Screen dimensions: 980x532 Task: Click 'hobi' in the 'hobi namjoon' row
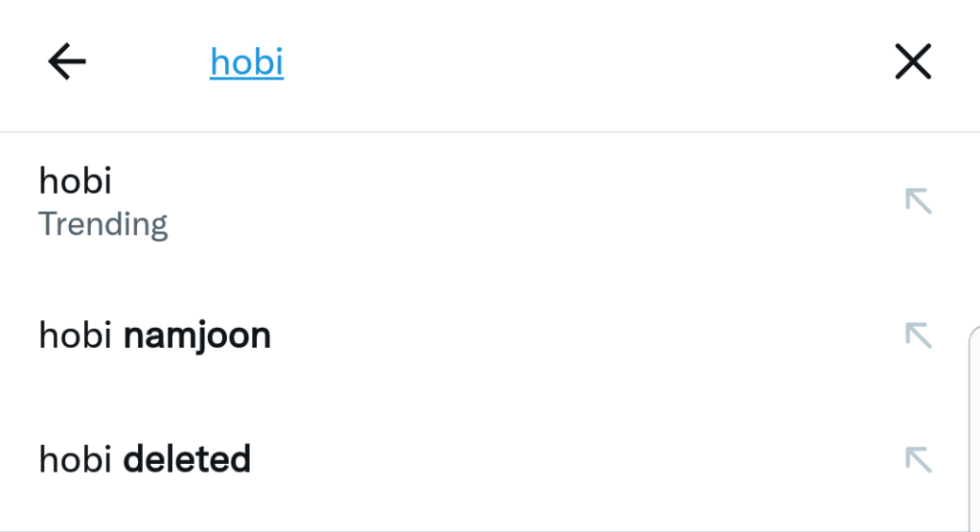[x=75, y=335]
